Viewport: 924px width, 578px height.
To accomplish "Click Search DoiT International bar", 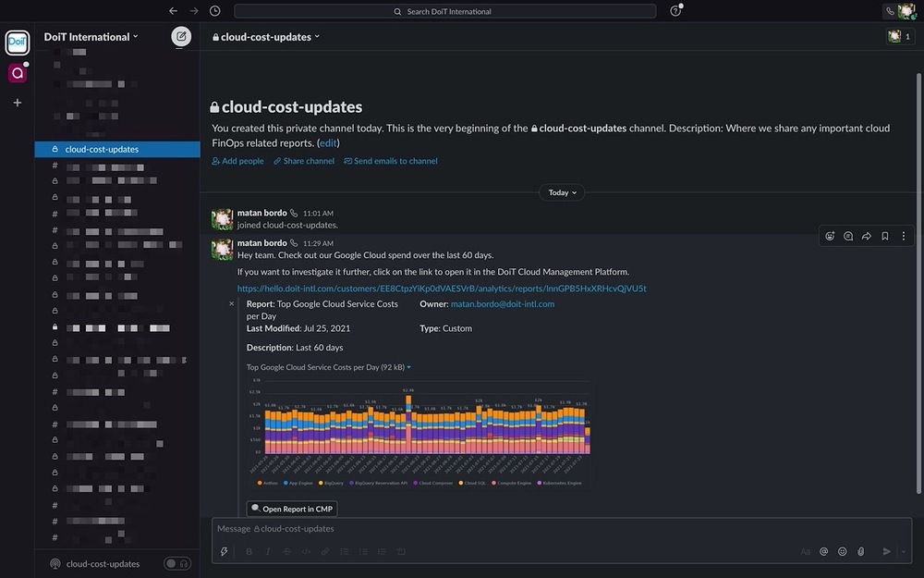I will [445, 11].
